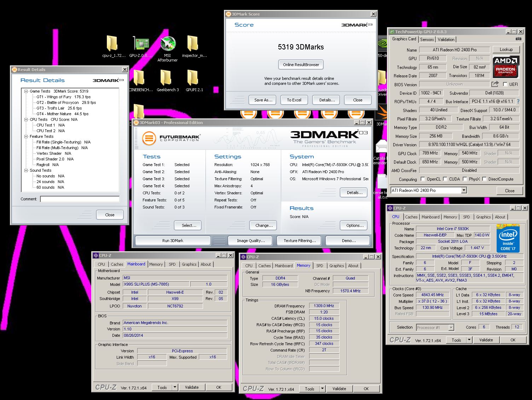
Task: Click the CPU-Z Memory window title icon
Action: tap(243, 257)
